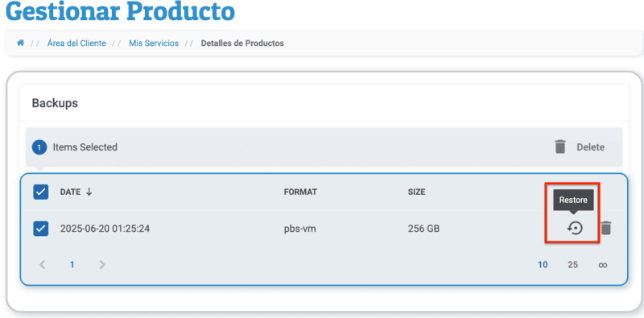Click the home icon in breadcrumb

coord(20,43)
